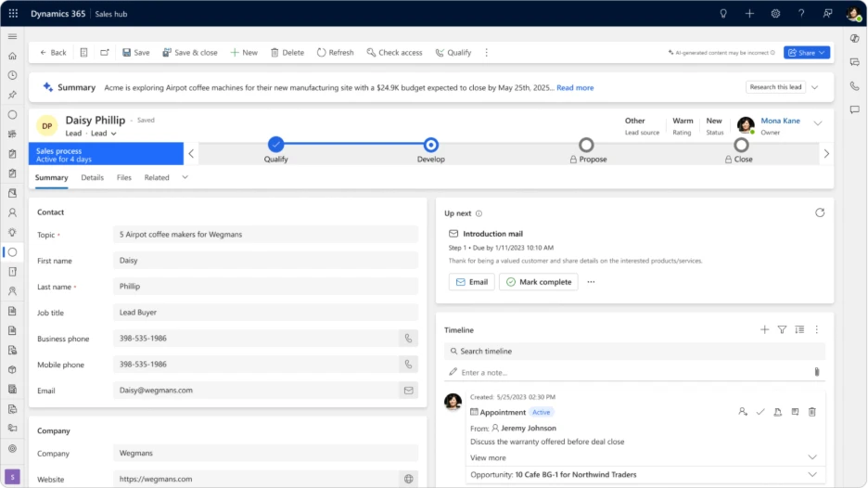
Task: Open the timeline filter icon
Action: point(782,329)
